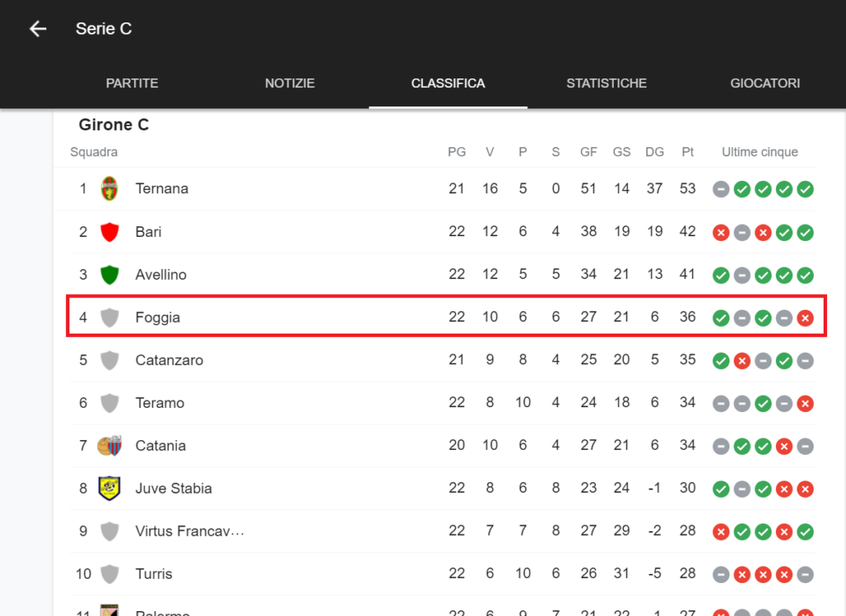Open Virtus Francavilla team entry

(x=190, y=531)
